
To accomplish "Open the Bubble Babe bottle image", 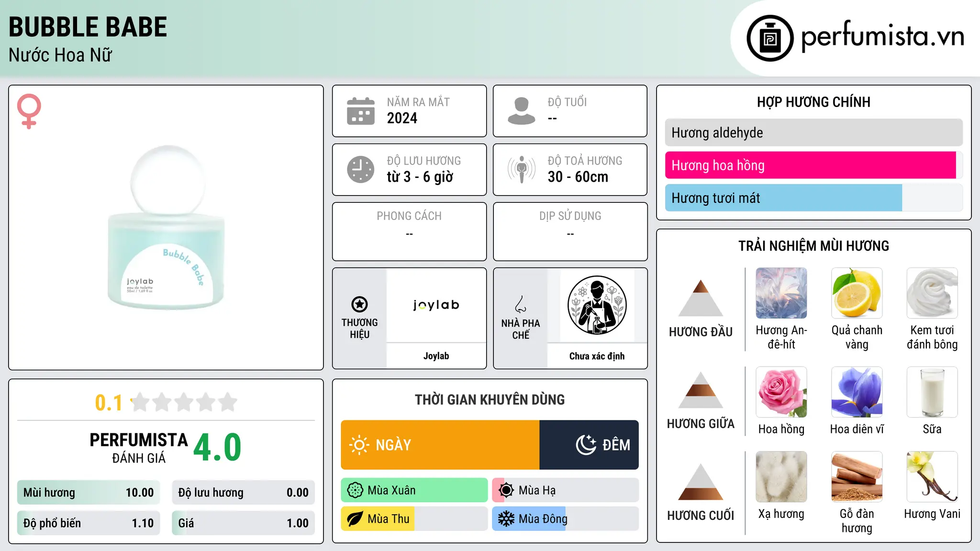I will click(166, 228).
